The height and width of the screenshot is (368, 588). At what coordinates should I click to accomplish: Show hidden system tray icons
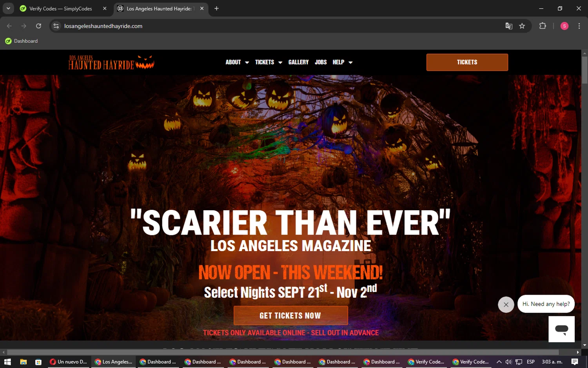tap(499, 362)
